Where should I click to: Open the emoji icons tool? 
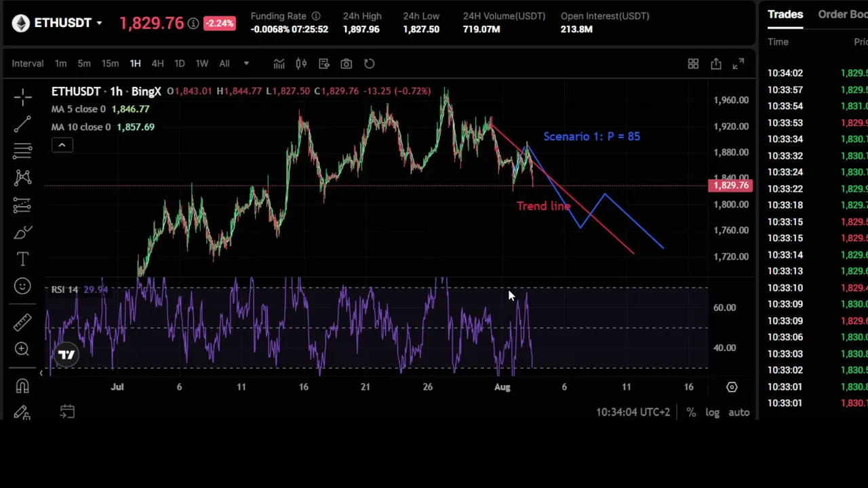tap(22, 286)
